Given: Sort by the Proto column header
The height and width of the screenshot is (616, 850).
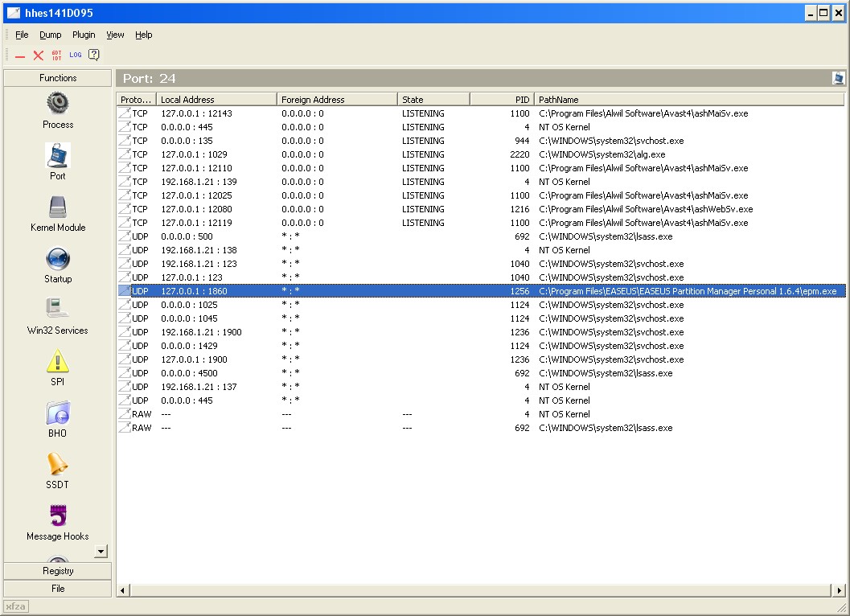Looking at the screenshot, I should (136, 99).
